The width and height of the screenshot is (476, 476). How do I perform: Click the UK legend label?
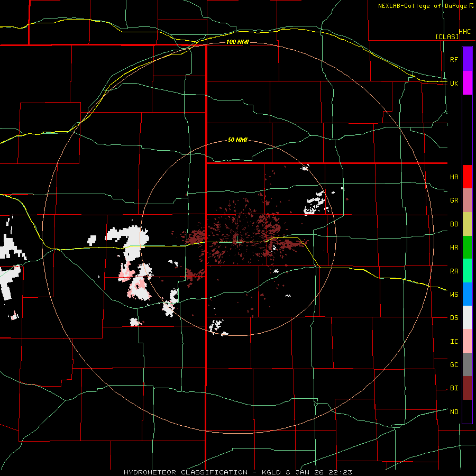[454, 83]
